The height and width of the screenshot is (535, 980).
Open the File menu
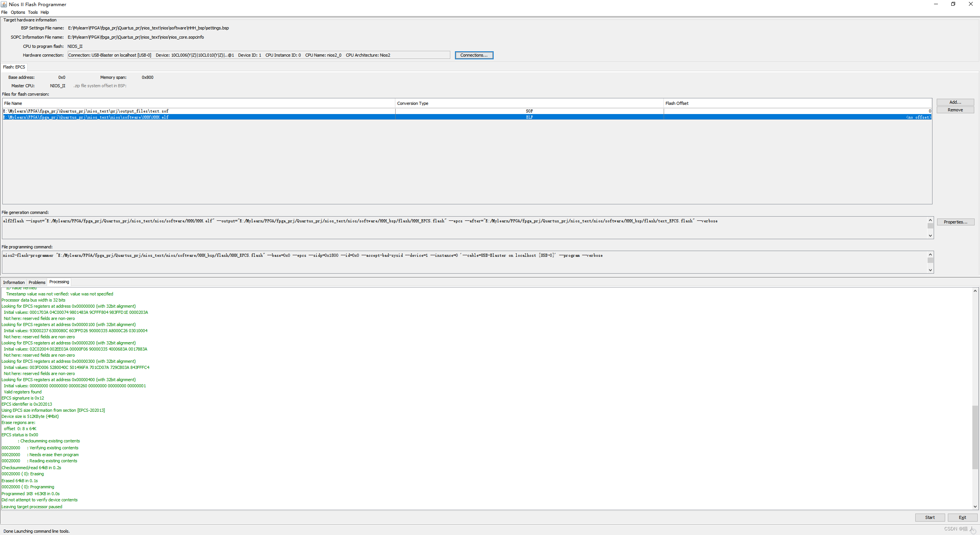(4, 12)
